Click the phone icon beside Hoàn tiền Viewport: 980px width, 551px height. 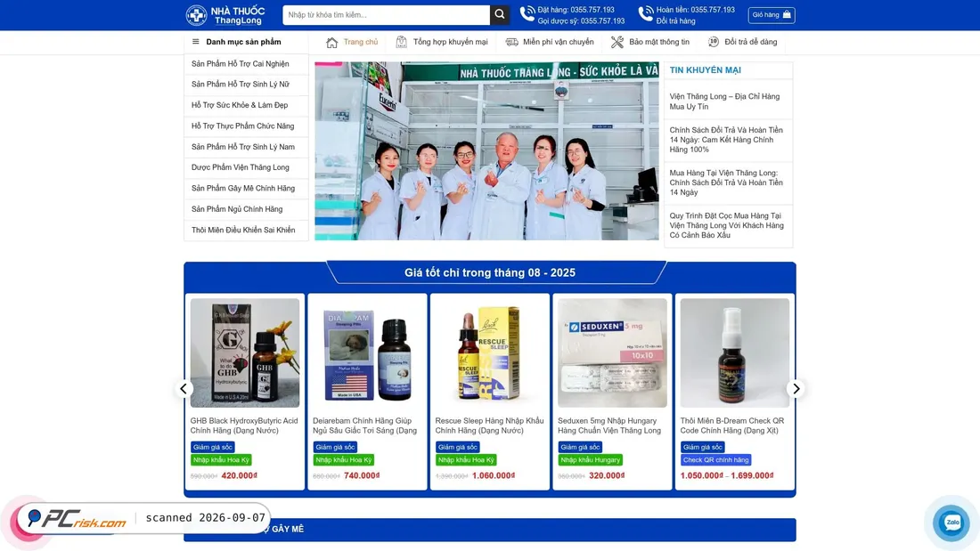(x=646, y=13)
